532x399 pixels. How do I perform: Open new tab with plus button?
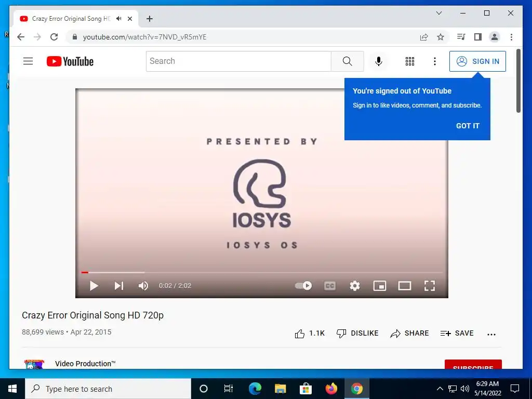tap(150, 19)
